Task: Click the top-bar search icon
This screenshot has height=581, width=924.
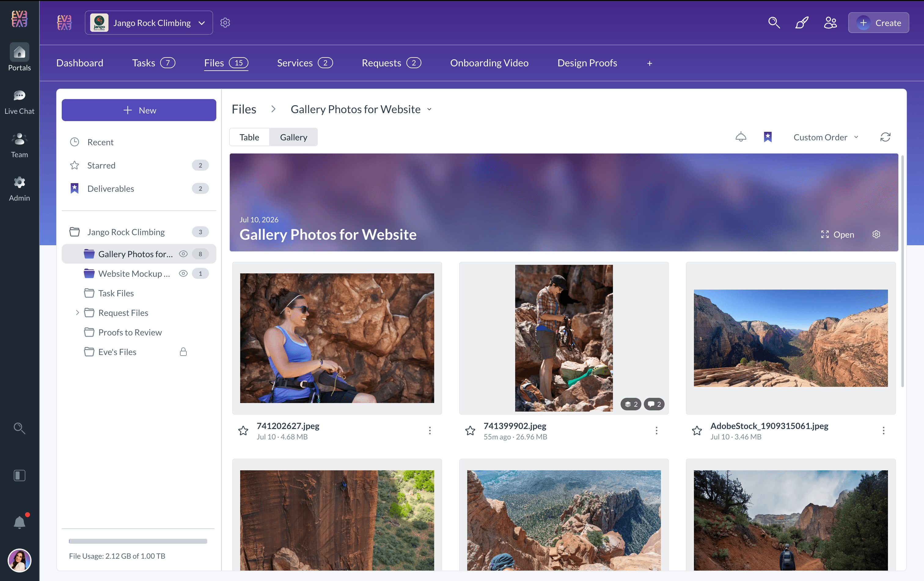Action: 774,23
